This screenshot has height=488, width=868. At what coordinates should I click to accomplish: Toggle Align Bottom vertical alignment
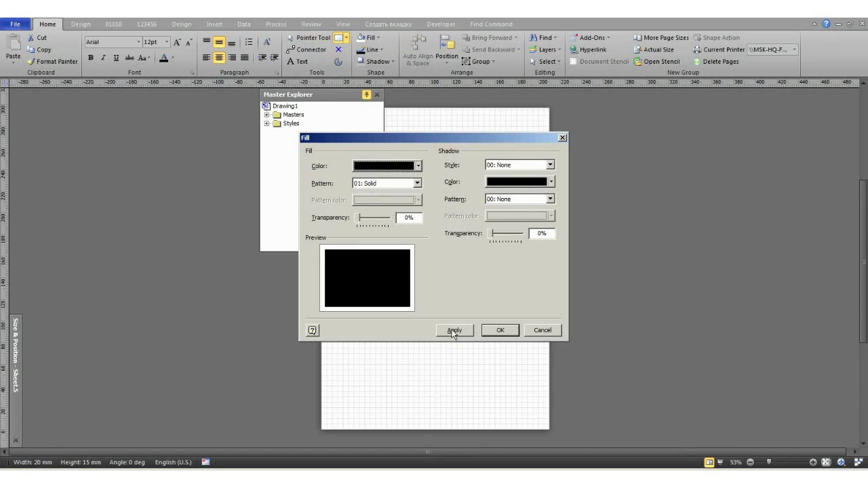click(x=232, y=42)
